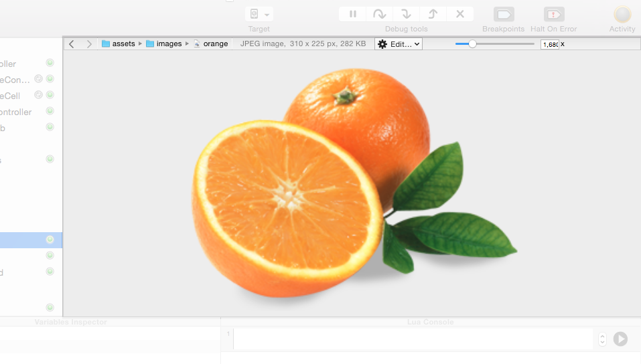Image resolution: width=641 pixels, height=364 pixels.
Task: Click the green dot in highlighted row
Action: coord(50,240)
